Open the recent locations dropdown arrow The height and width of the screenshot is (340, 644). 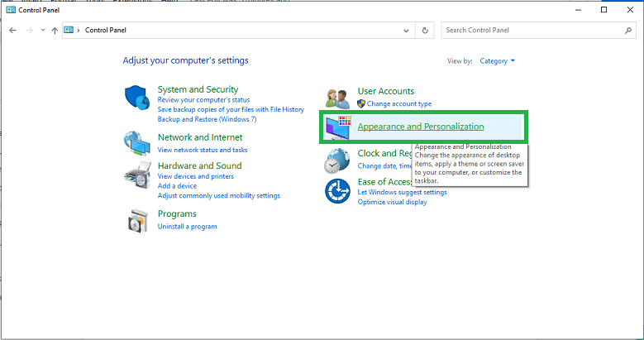(x=43, y=30)
